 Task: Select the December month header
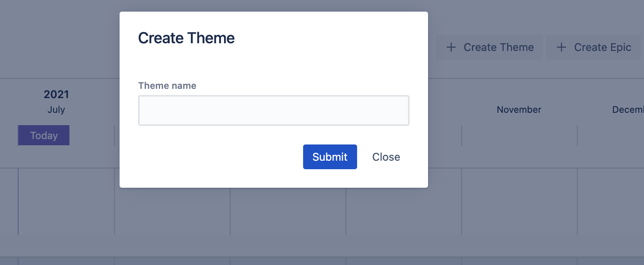627,110
